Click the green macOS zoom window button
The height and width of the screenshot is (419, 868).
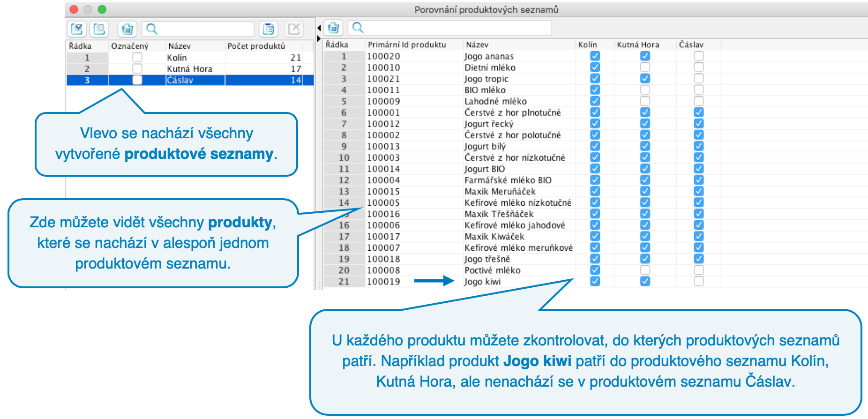pyautogui.click(x=102, y=9)
